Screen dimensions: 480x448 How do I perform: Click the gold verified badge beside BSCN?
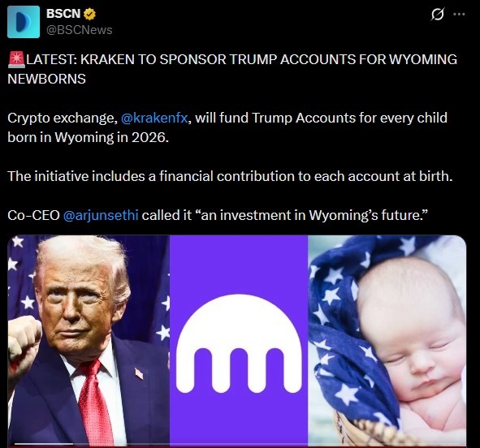pyautogui.click(x=89, y=14)
